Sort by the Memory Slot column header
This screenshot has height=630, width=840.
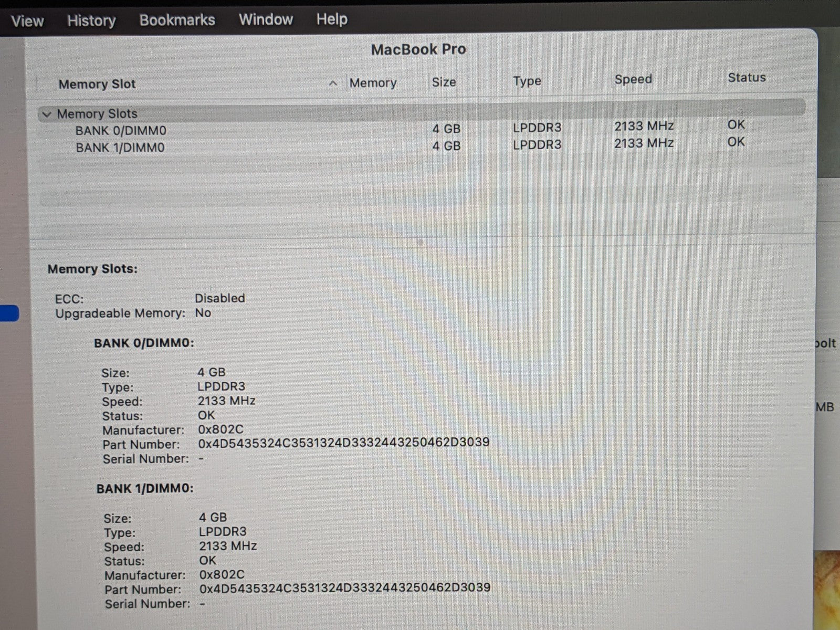pyautogui.click(x=97, y=84)
